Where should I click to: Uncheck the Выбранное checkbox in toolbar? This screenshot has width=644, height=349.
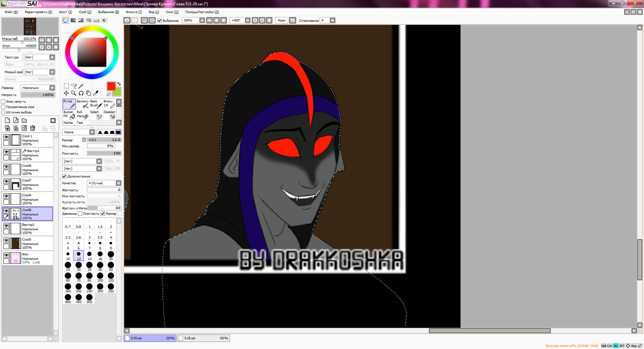click(160, 20)
